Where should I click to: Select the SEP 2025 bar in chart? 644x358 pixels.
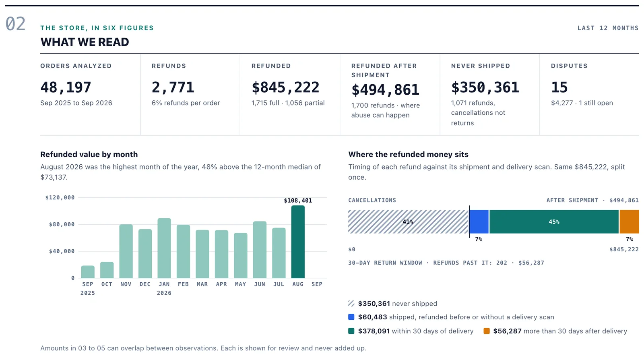click(88, 272)
